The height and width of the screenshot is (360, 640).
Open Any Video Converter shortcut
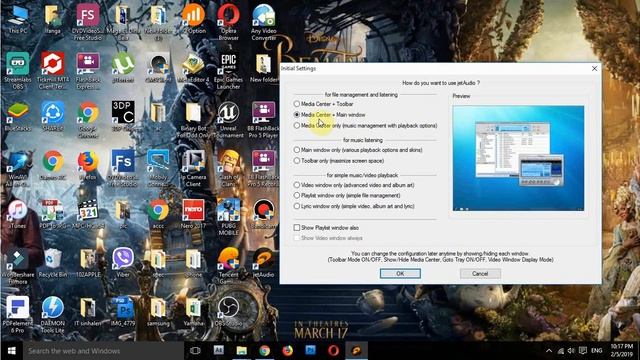click(x=264, y=21)
